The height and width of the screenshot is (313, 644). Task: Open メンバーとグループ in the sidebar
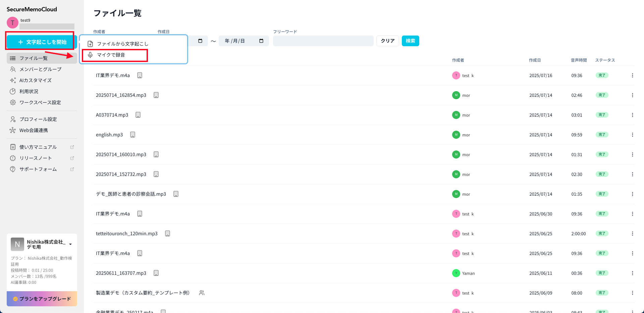tap(40, 69)
